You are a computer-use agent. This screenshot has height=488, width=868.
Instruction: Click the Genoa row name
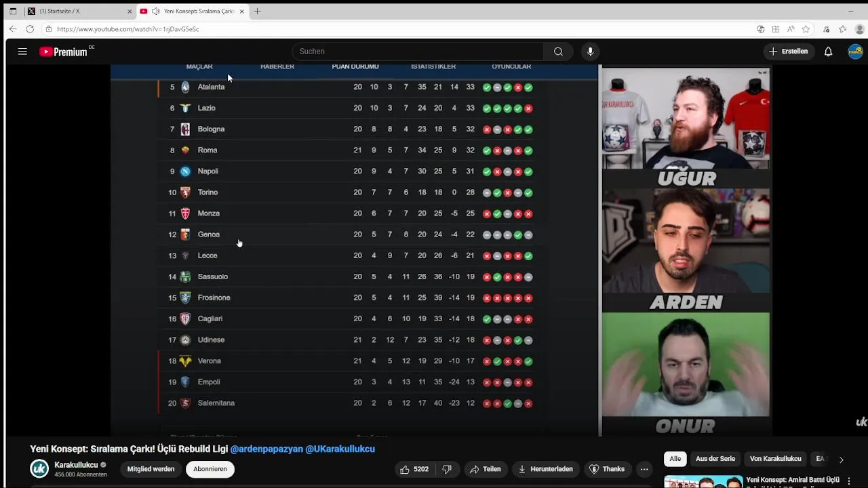[x=209, y=234]
